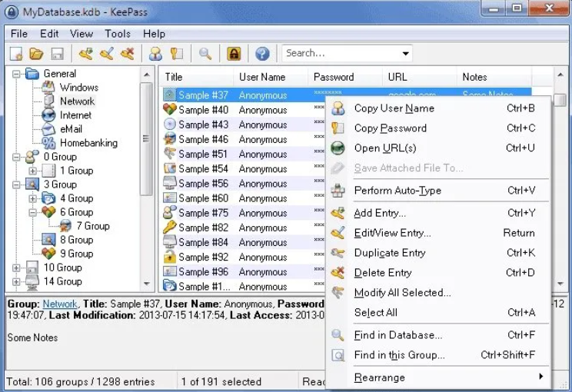Image resolution: width=572 pixels, height=392 pixels.
Task: Click the Homebanking percent icon in tree
Action: point(48,143)
